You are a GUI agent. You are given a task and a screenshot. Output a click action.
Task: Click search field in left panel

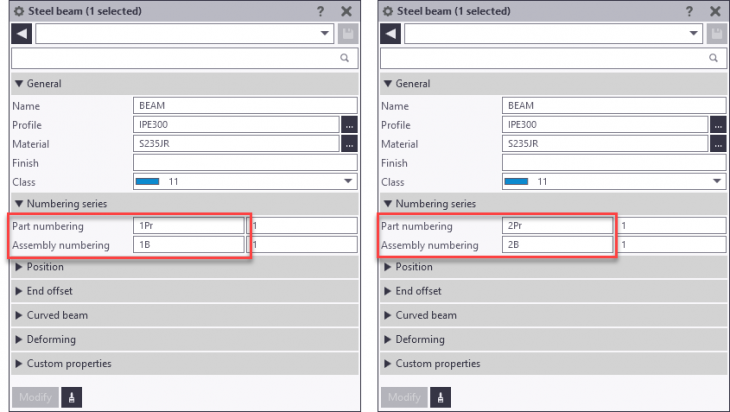pos(185,58)
